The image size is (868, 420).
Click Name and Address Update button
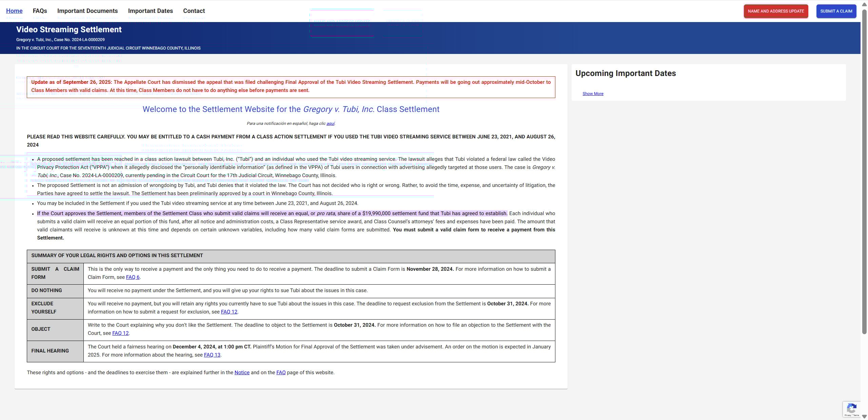pos(776,11)
